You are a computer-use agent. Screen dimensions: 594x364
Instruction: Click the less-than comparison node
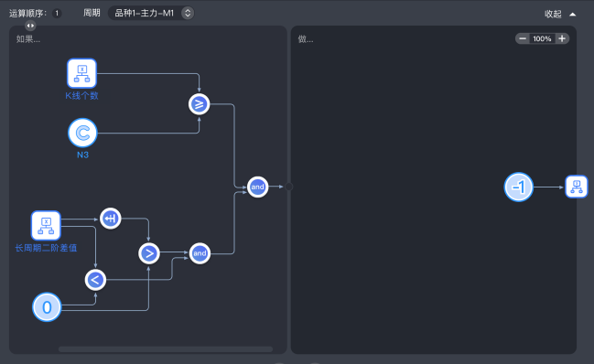pos(95,280)
